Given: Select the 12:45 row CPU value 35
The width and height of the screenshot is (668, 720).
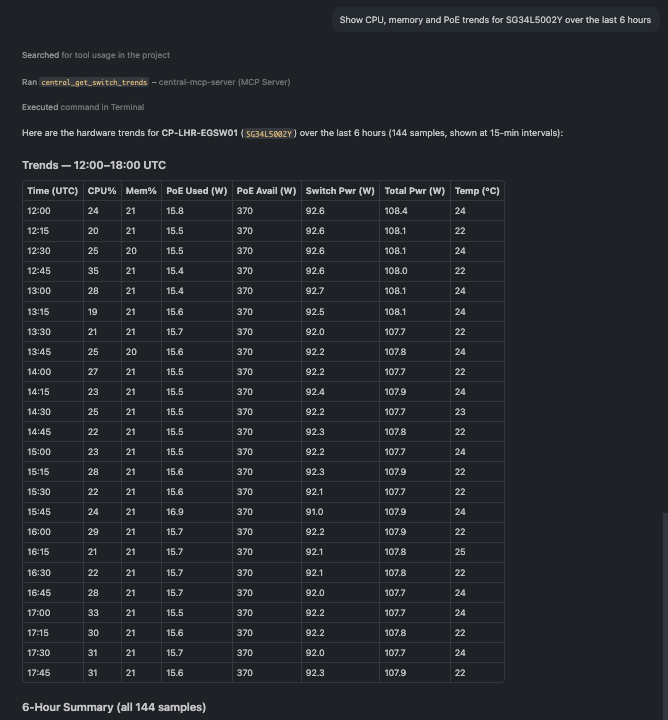Looking at the screenshot, I should tap(93, 271).
